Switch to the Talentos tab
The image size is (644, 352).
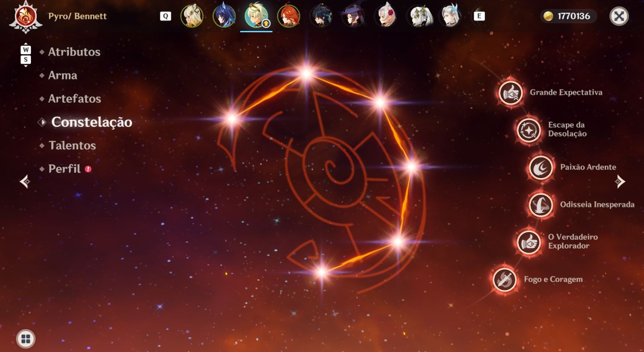coord(72,145)
